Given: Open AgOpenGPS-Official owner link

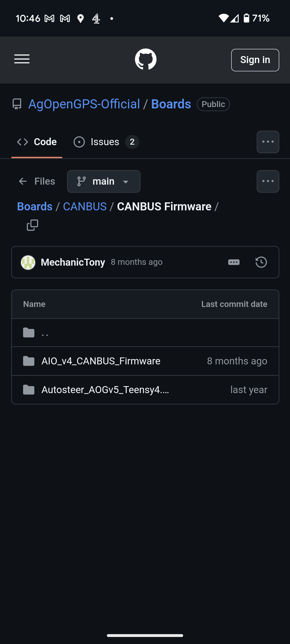Looking at the screenshot, I should point(84,104).
